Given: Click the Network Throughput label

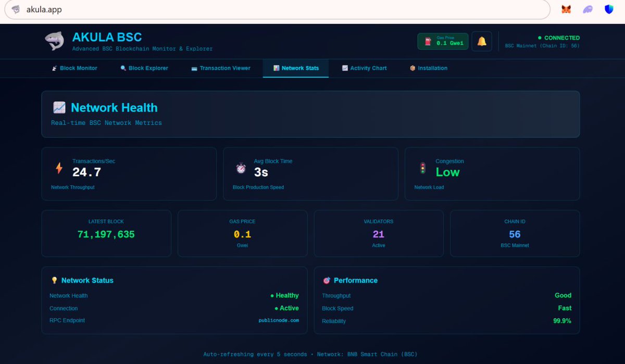Looking at the screenshot, I should click(73, 187).
